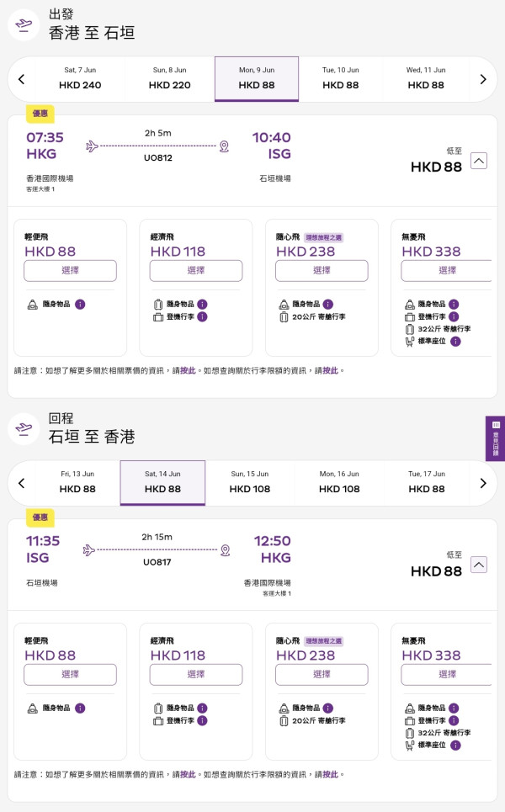505x812 pixels.
Task: Click the 理想旅程之選 badge on outbound 隨心飛
Action: point(324,237)
